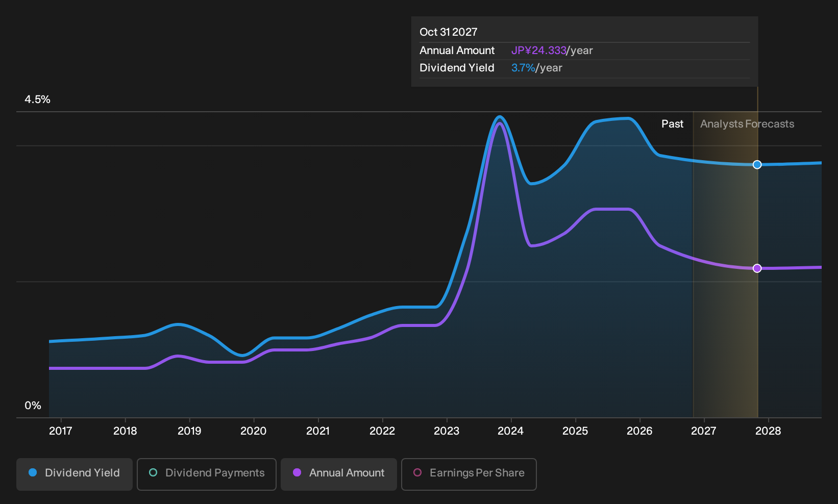Click the Annual Amount tooltip row label
Viewport: 838px width, 504px height.
click(457, 51)
